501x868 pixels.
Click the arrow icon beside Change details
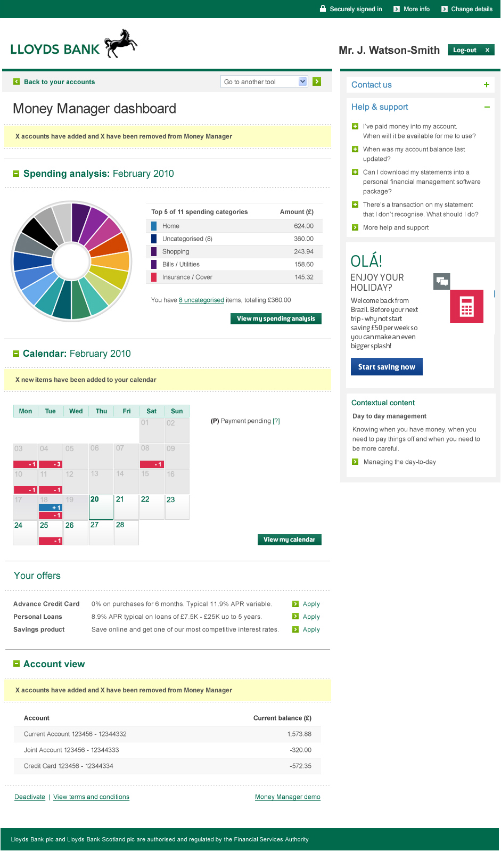(x=444, y=9)
